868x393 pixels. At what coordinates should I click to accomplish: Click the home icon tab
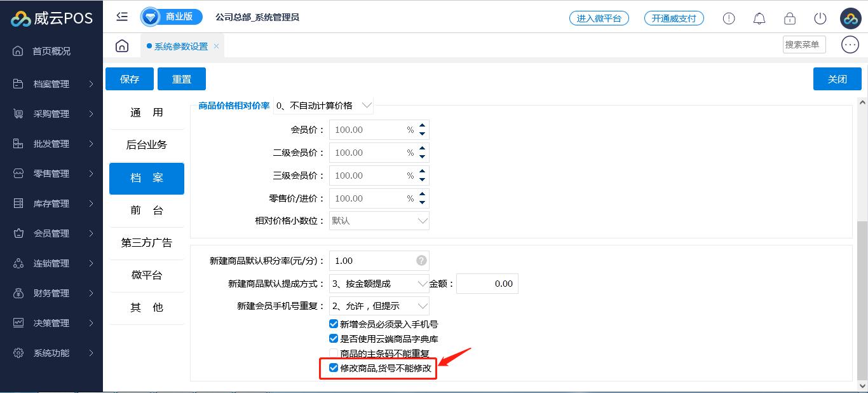tap(122, 46)
